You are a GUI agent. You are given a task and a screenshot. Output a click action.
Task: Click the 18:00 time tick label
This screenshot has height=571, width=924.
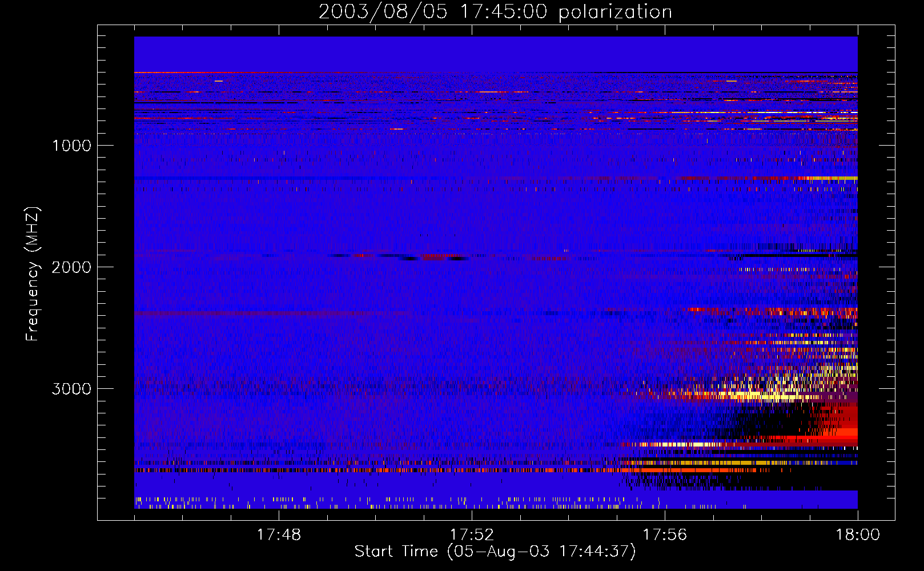(x=858, y=535)
